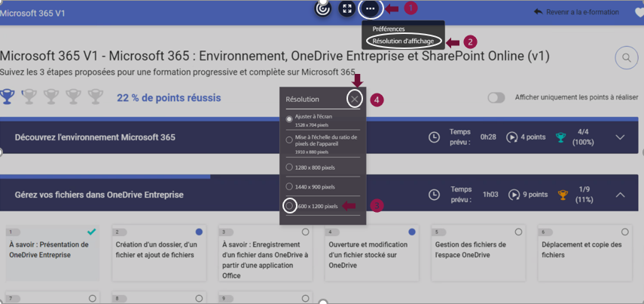
Task: Click the second grey trophy icon
Action: click(x=29, y=97)
